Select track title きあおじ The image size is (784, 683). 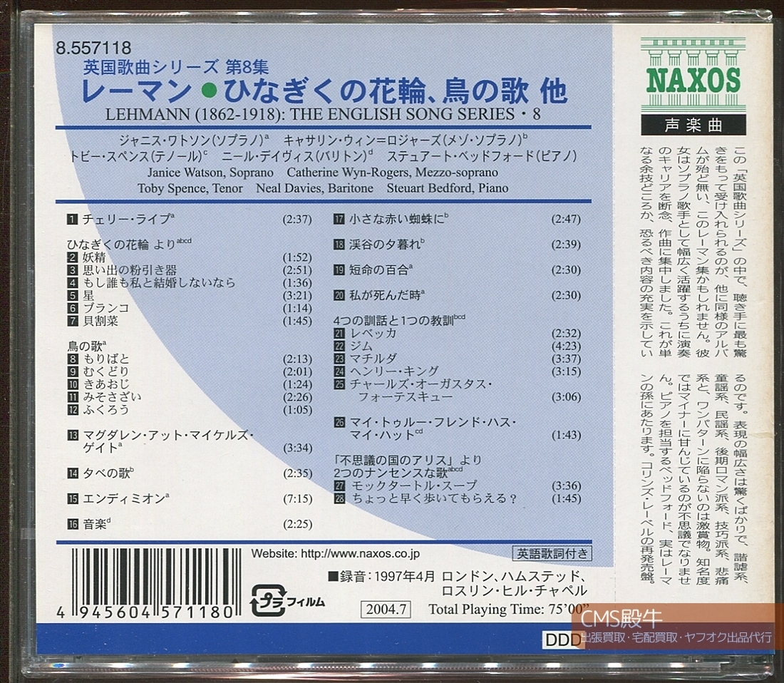point(106,384)
